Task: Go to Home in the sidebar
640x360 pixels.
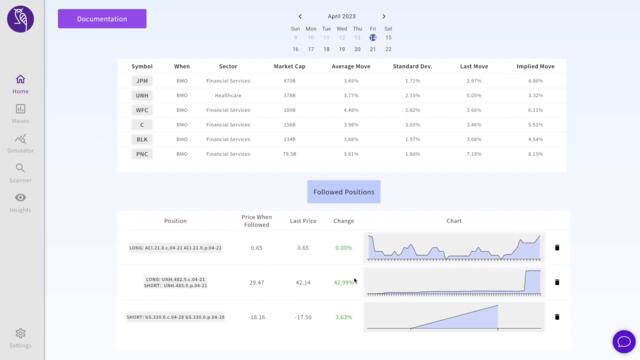Action: (20, 84)
